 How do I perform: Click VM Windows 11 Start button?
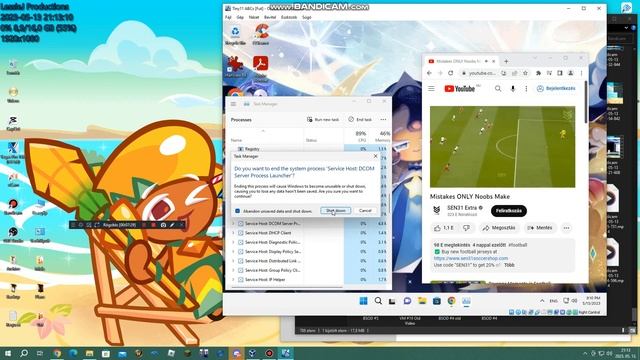[363, 301]
